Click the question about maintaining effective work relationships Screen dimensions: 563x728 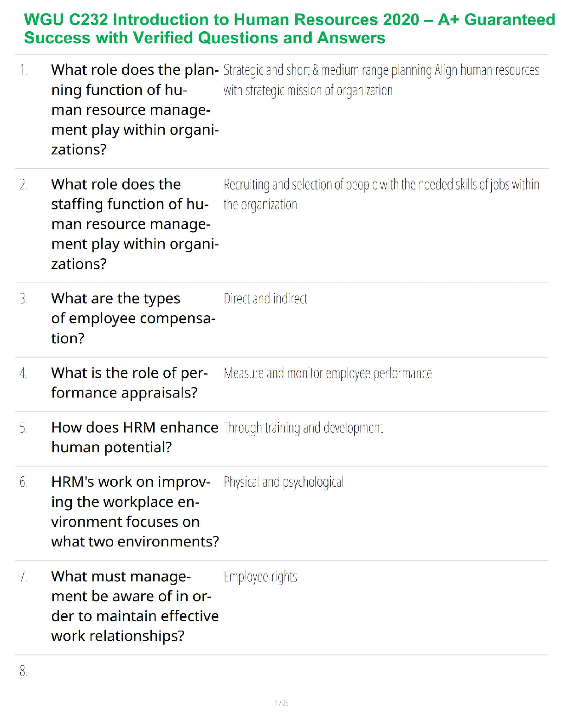click(134, 606)
